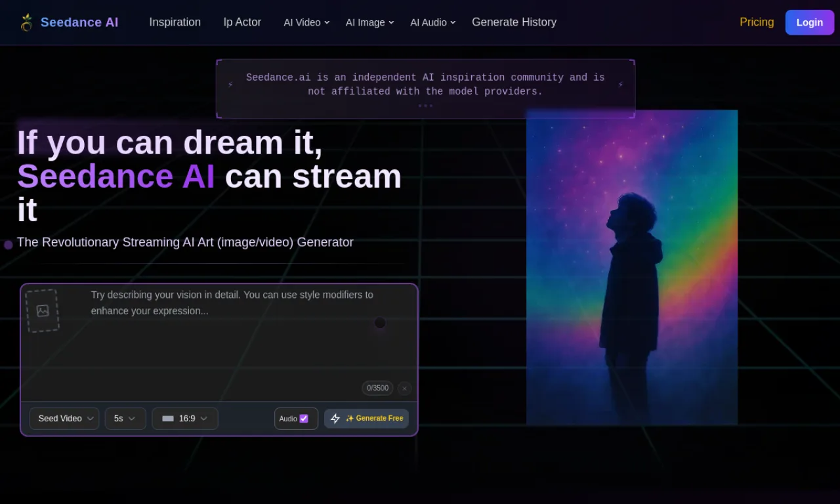
Task: View the Pricing page
Action: pyautogui.click(x=757, y=22)
